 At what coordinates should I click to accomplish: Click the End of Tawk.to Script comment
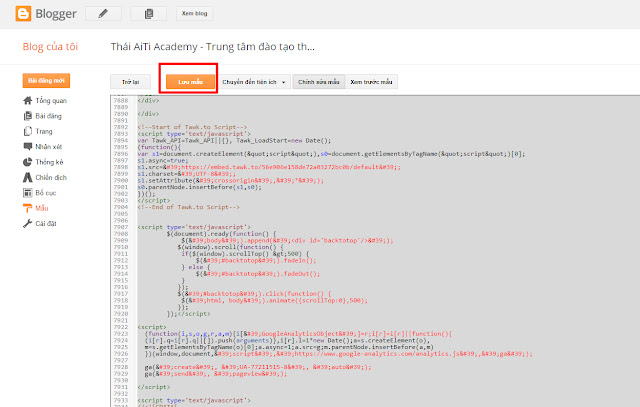coord(189,207)
